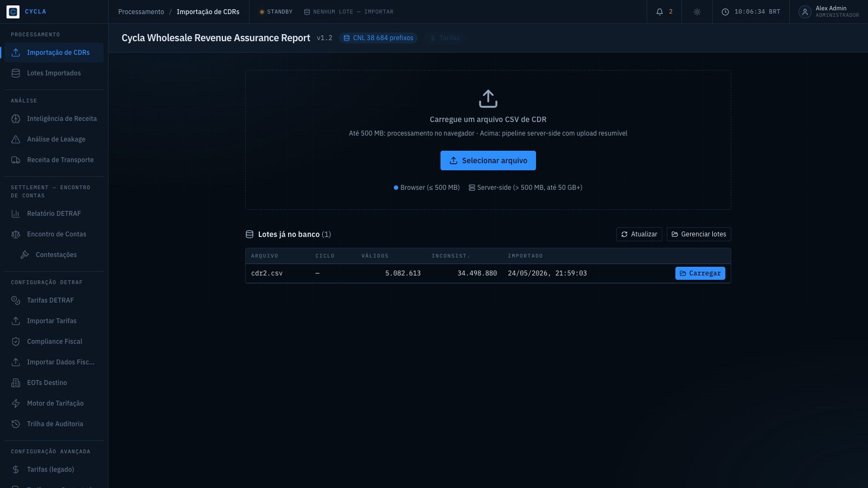This screenshot has height=488, width=868.
Task: Click Carregar for cdr2.csv
Action: pyautogui.click(x=700, y=273)
